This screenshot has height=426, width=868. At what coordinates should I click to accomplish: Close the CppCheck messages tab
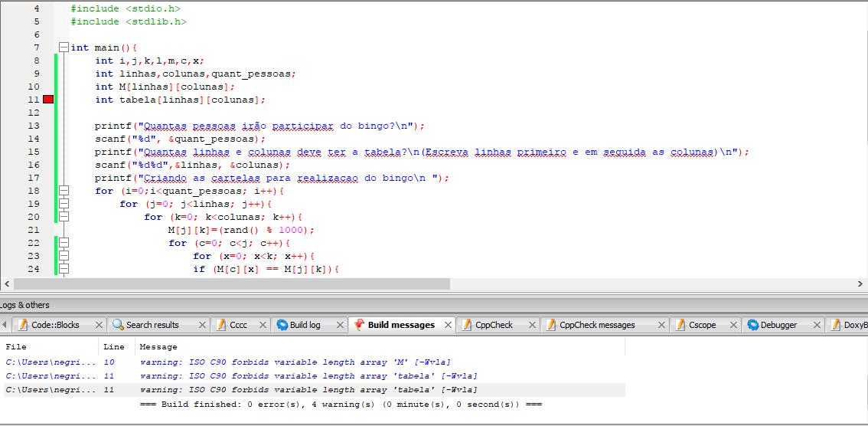tap(661, 325)
